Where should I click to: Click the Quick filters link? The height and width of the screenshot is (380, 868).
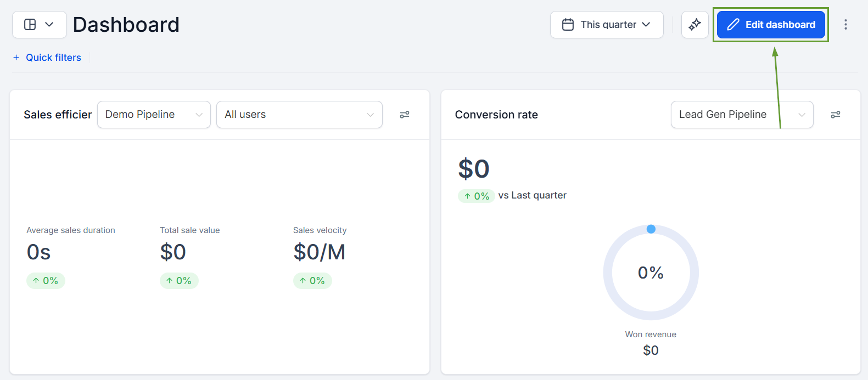53,58
